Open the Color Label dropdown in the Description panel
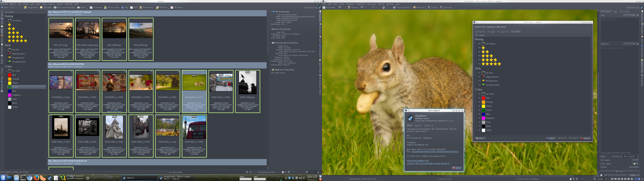644x181 pixels. (635, 164)
